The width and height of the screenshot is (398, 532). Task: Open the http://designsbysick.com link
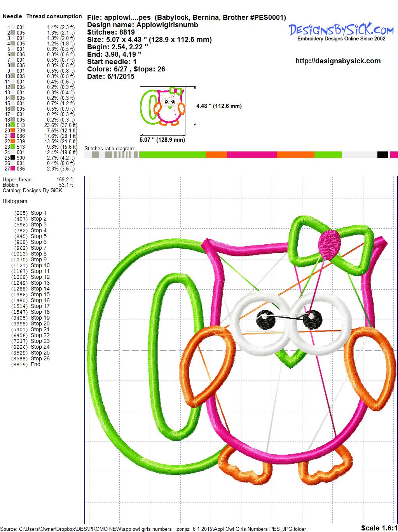[x=338, y=61]
